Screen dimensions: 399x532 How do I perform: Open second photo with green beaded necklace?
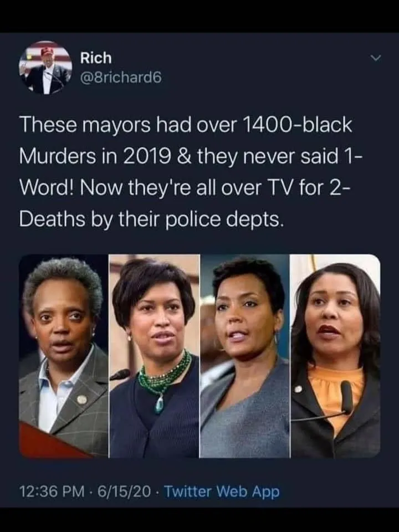[155, 356]
